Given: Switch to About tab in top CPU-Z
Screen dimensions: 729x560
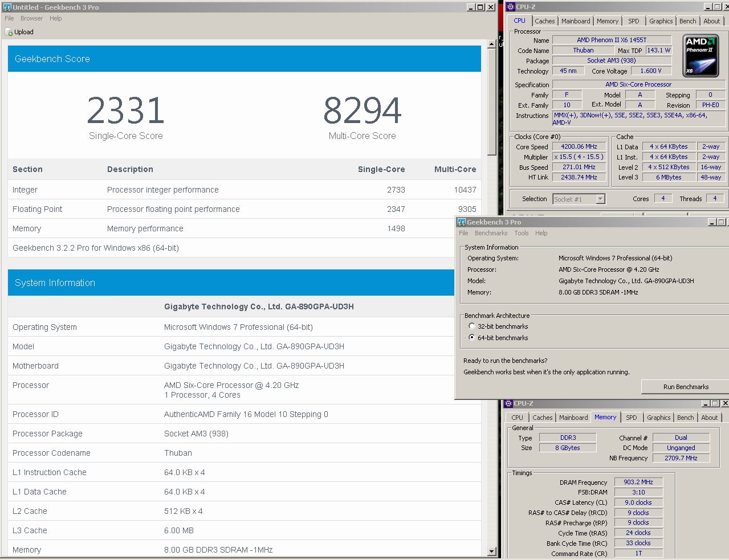Looking at the screenshot, I should click(x=711, y=21).
